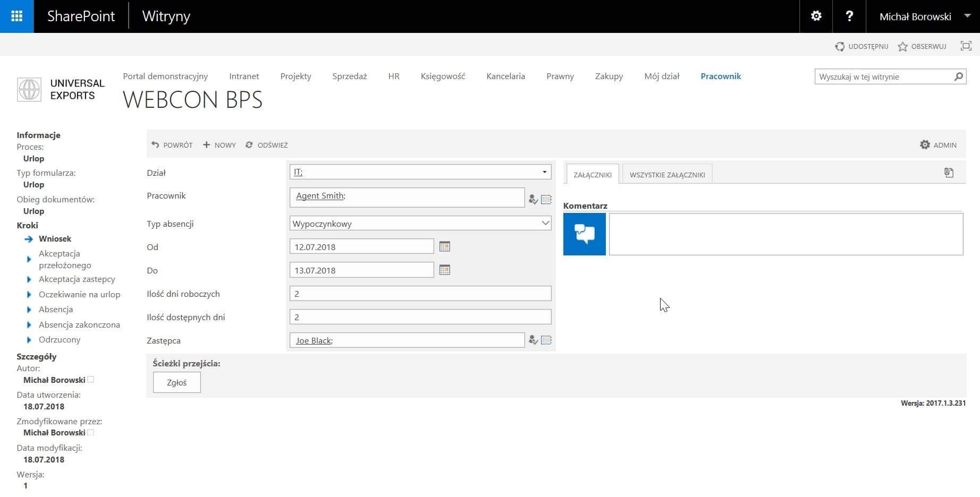980x497 pixels.
Task: Open the Mój dział navigation link
Action: [x=662, y=76]
